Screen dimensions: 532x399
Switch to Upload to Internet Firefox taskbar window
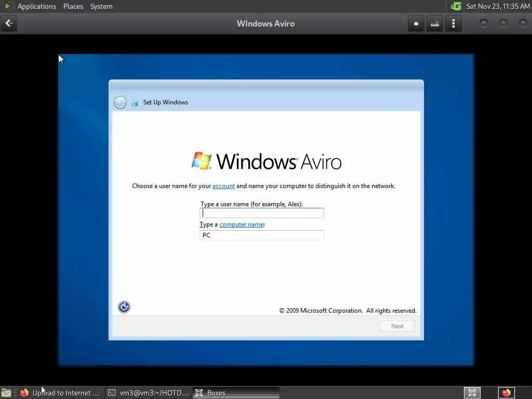click(60, 393)
